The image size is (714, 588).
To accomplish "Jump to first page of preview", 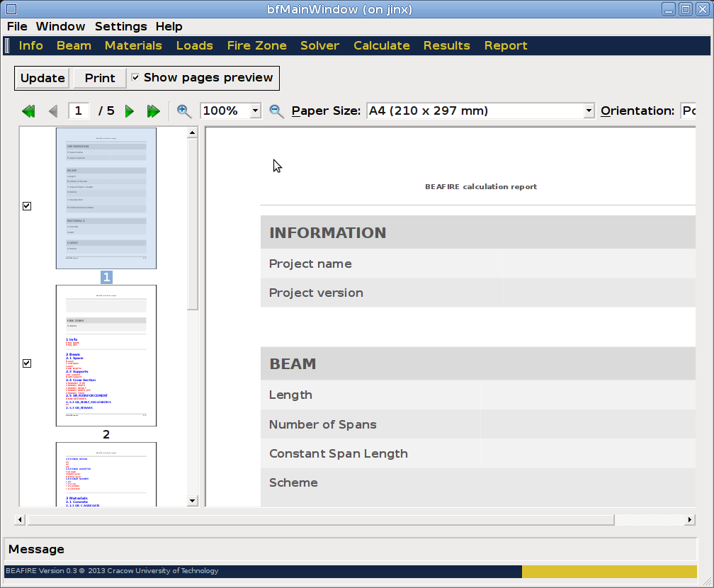I will coord(28,111).
